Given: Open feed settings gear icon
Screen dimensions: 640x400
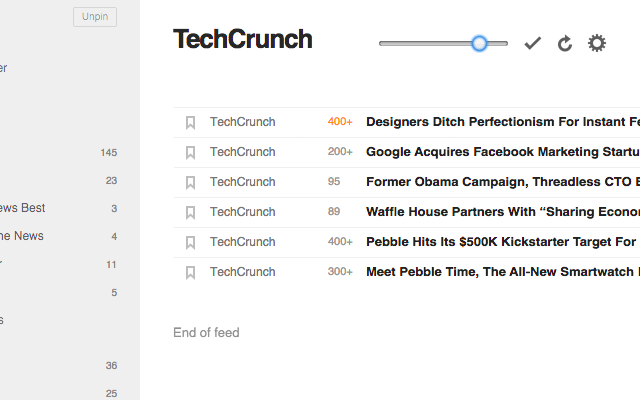Looking at the screenshot, I should (x=597, y=43).
